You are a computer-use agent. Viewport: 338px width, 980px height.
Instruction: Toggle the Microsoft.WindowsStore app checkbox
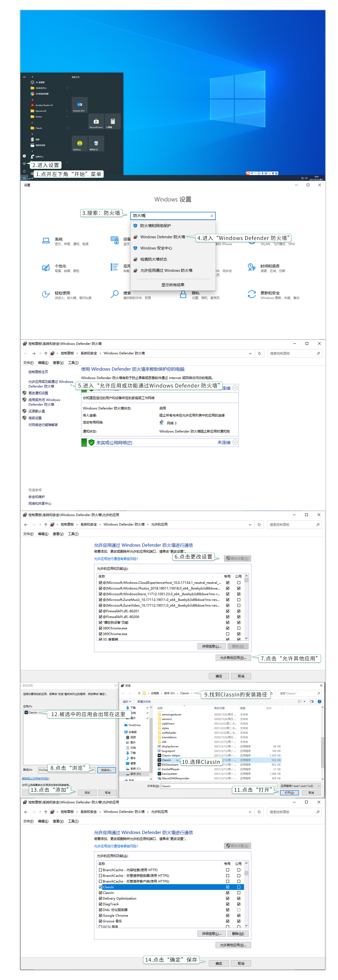(x=100, y=594)
